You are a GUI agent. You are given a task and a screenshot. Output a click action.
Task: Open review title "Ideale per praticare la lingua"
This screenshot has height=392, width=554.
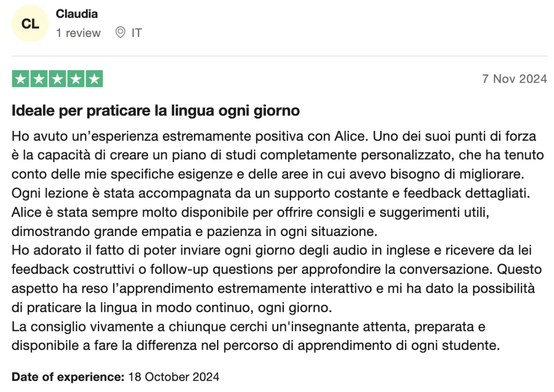coord(156,111)
